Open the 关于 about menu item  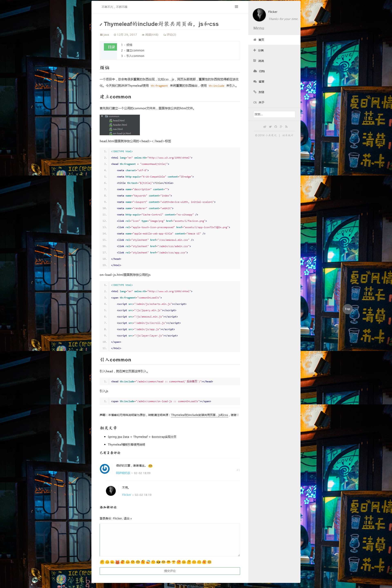274,102
